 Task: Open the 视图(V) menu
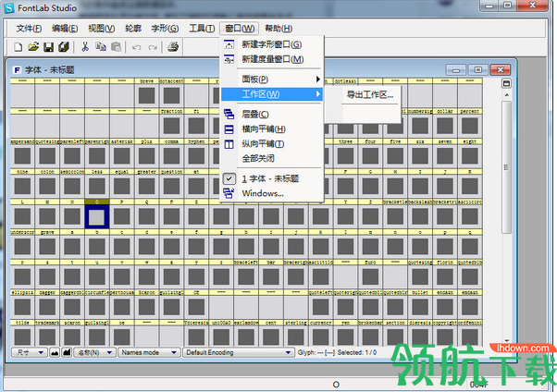click(x=102, y=29)
